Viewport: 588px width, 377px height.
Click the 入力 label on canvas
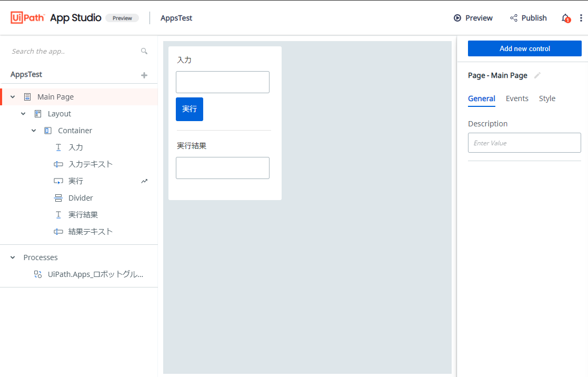coord(184,60)
